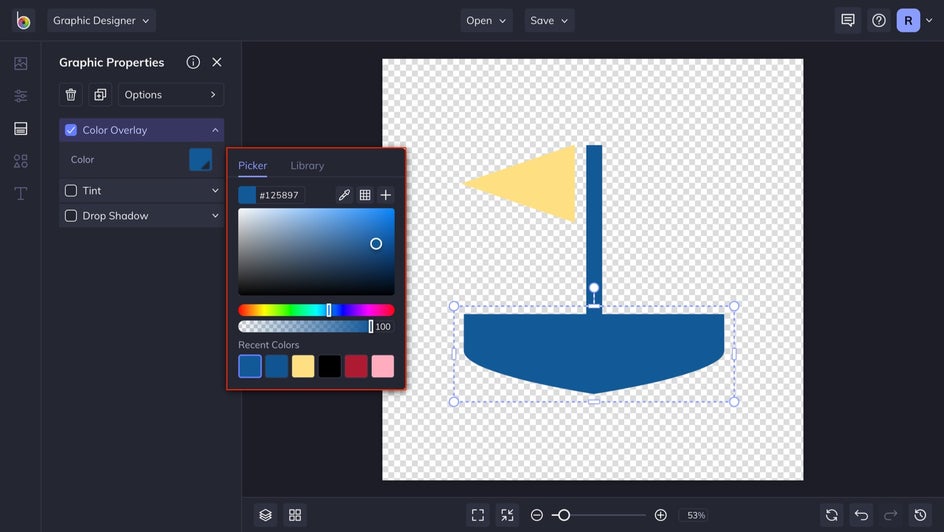Select the red recent color swatch
The width and height of the screenshot is (944, 532).
(x=356, y=366)
